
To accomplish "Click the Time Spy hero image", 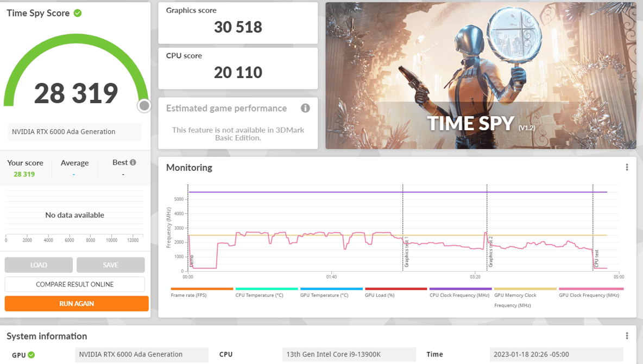I will coord(481,76).
